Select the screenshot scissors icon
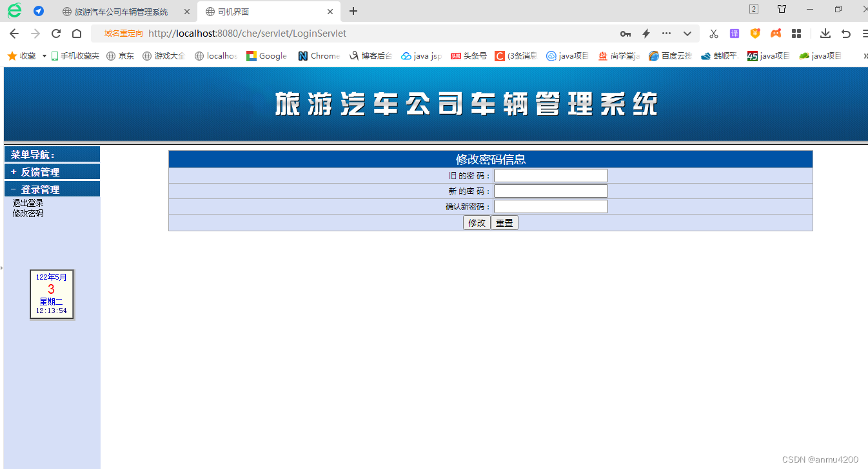This screenshot has width=868, height=469. (714, 33)
